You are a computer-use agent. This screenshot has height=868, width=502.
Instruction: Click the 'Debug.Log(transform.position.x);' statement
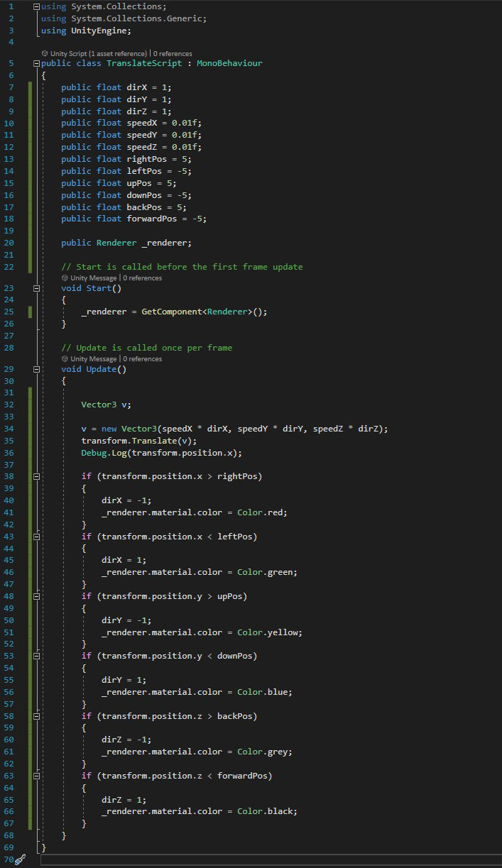(x=162, y=453)
